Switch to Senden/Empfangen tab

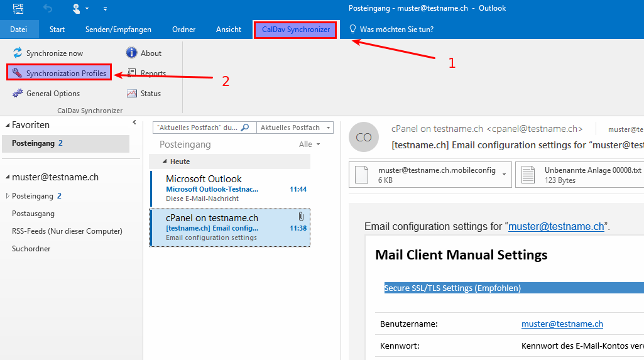tap(118, 29)
